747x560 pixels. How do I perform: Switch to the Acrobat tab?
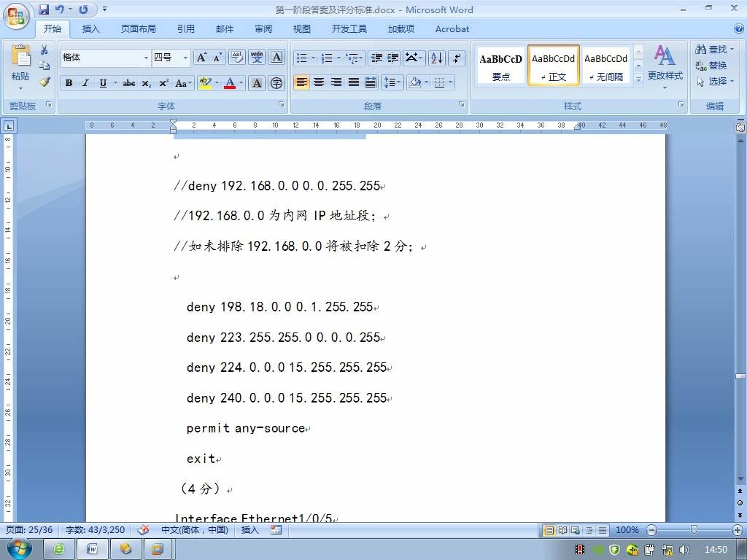(452, 29)
